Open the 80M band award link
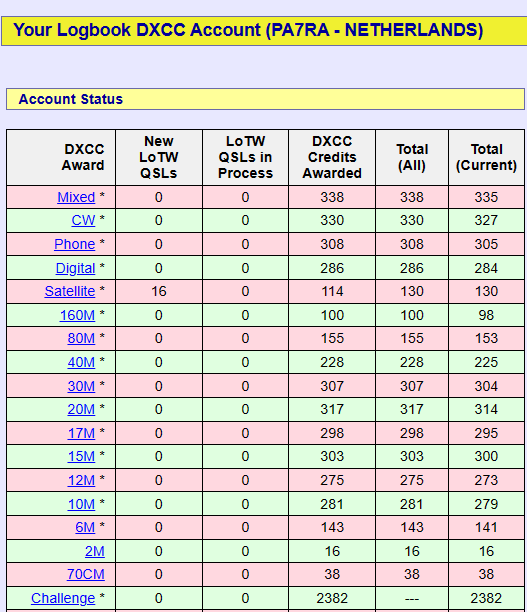The width and height of the screenshot is (527, 612). [x=81, y=338]
